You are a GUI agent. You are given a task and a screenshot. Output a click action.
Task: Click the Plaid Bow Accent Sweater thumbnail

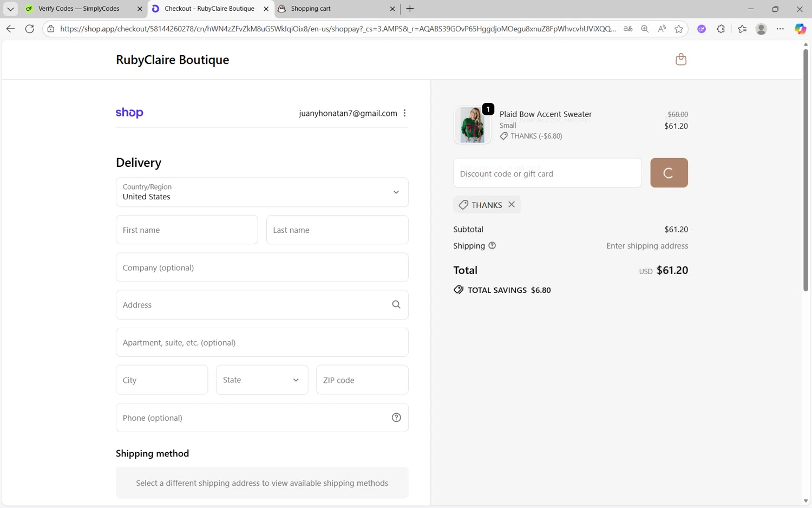click(472, 125)
